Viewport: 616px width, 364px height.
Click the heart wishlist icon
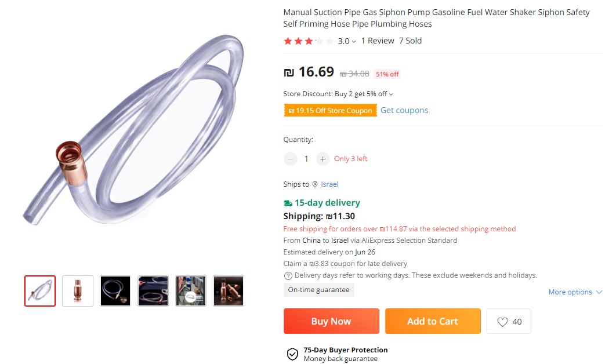click(502, 322)
